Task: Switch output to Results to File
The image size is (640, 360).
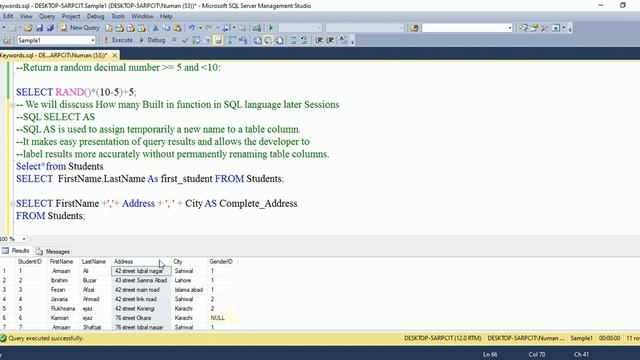Action: pyautogui.click(x=279, y=40)
